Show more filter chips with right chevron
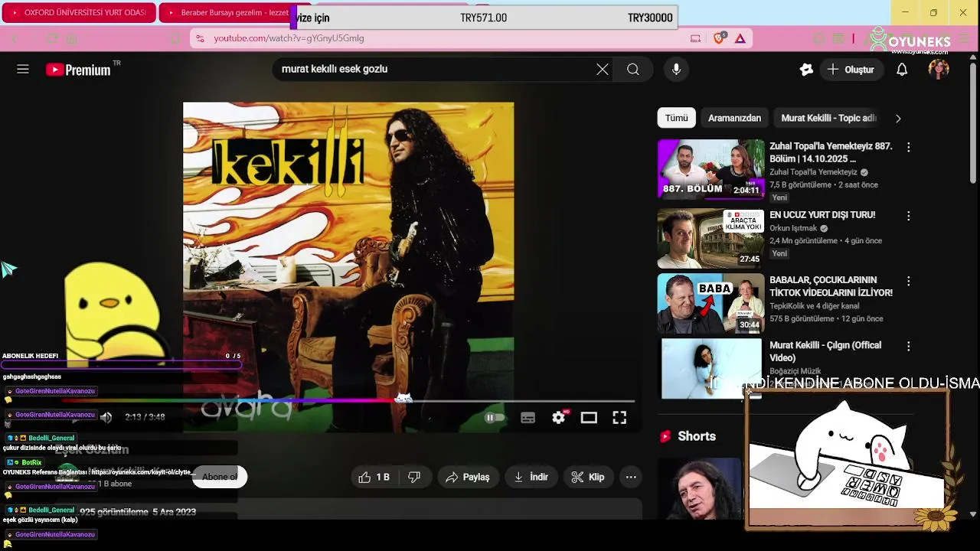Image resolution: width=980 pixels, height=551 pixels. 898,119
